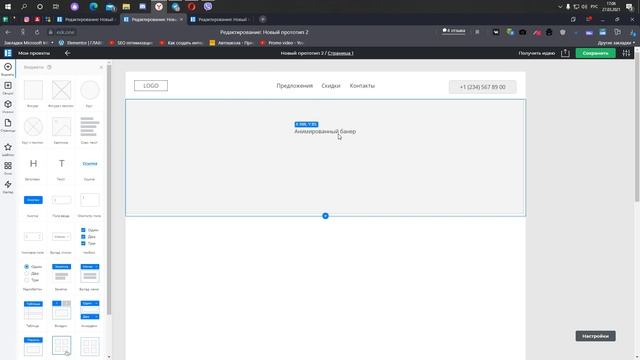
Task: Select the dropdown menu element with blue header
Action: click(x=89, y=273)
